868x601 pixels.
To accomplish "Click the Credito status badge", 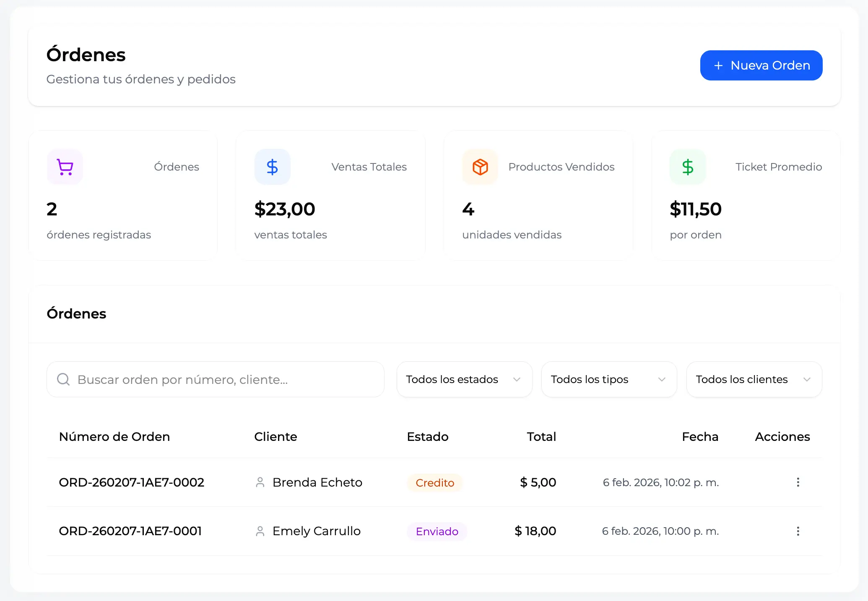I will (435, 483).
